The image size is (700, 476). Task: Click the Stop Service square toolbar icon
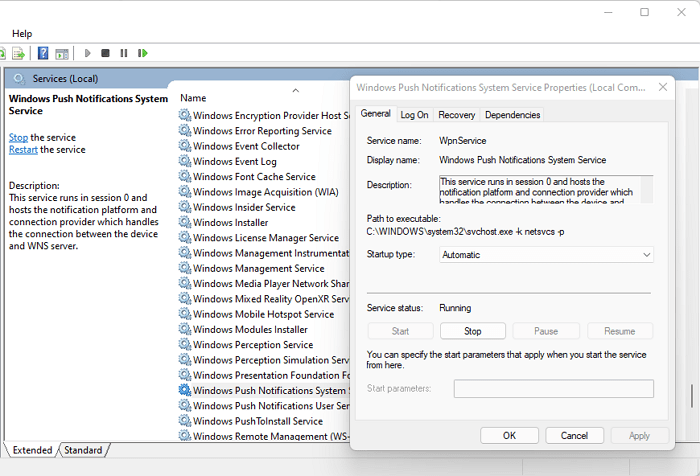(106, 53)
